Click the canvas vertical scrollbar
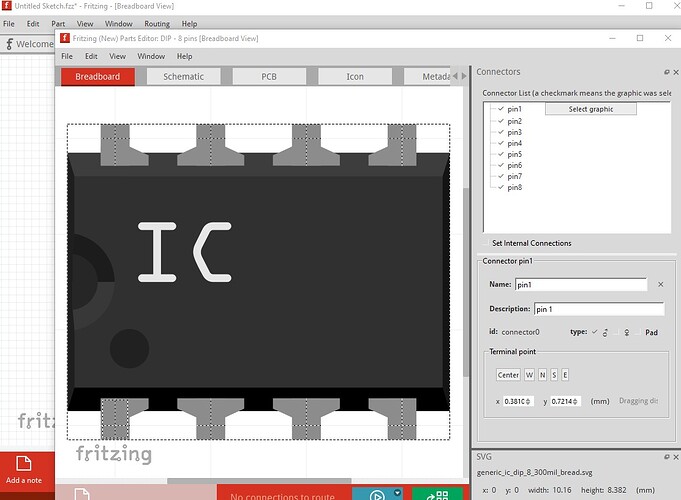 click(x=466, y=282)
